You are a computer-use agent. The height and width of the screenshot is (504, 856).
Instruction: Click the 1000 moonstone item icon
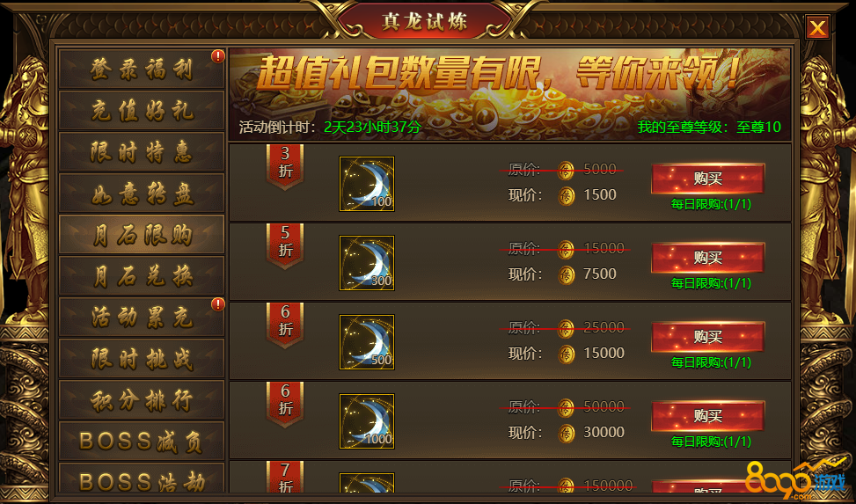[x=366, y=421]
